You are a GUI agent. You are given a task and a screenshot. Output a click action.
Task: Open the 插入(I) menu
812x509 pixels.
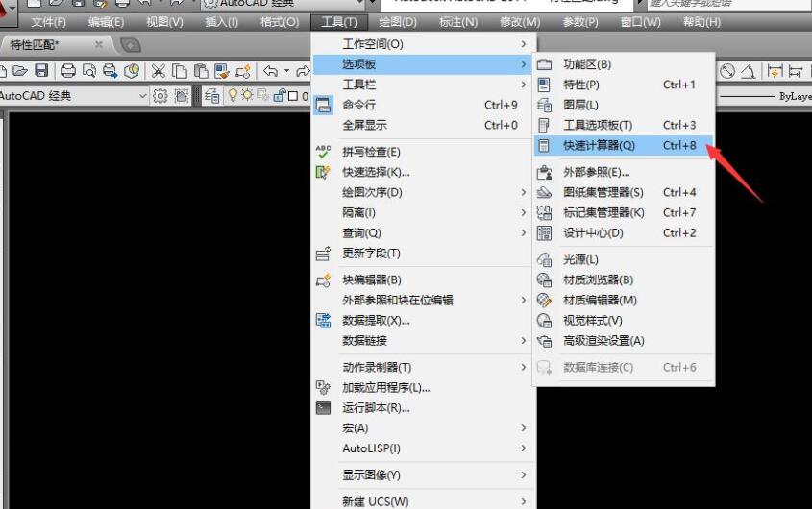[221, 22]
